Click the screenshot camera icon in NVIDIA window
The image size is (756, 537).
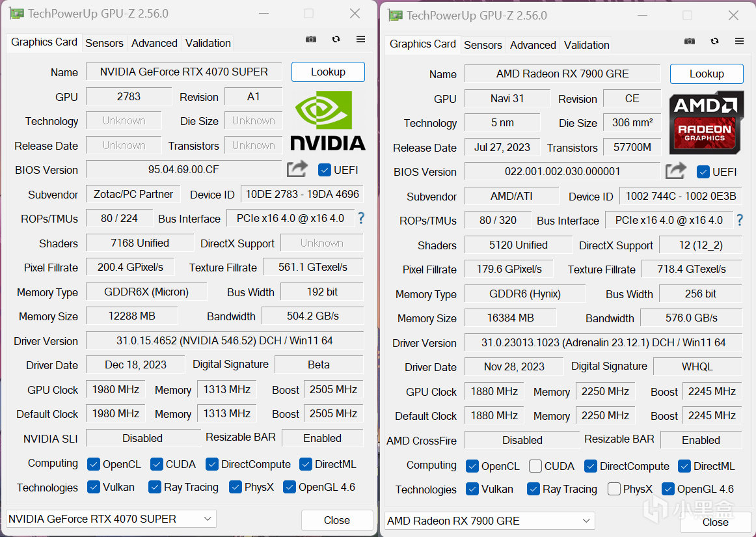310,39
